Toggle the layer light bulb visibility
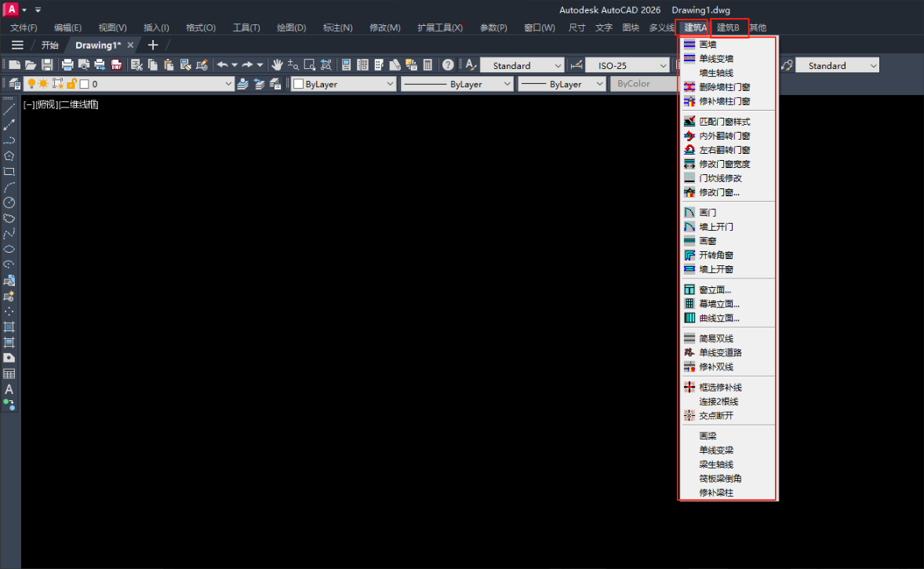This screenshot has width=924, height=569. pyautogui.click(x=33, y=83)
